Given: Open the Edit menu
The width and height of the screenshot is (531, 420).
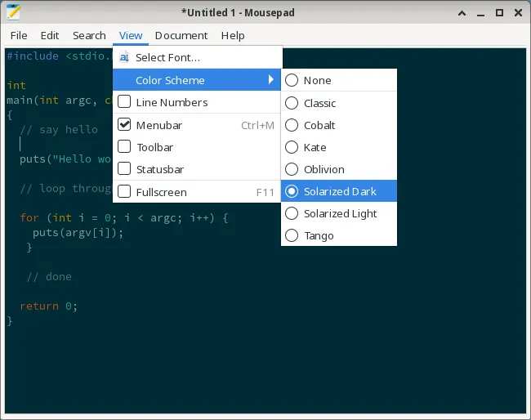Looking at the screenshot, I should 50,35.
